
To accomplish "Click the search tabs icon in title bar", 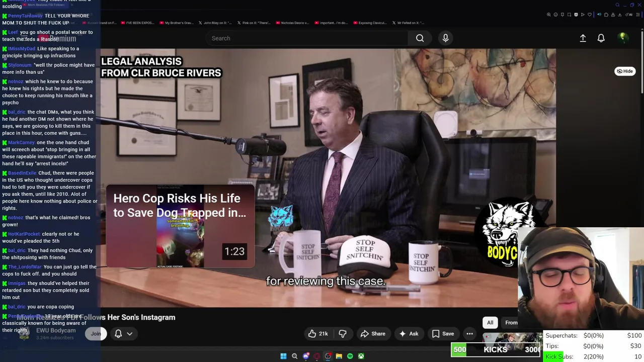I will (x=617, y=5).
